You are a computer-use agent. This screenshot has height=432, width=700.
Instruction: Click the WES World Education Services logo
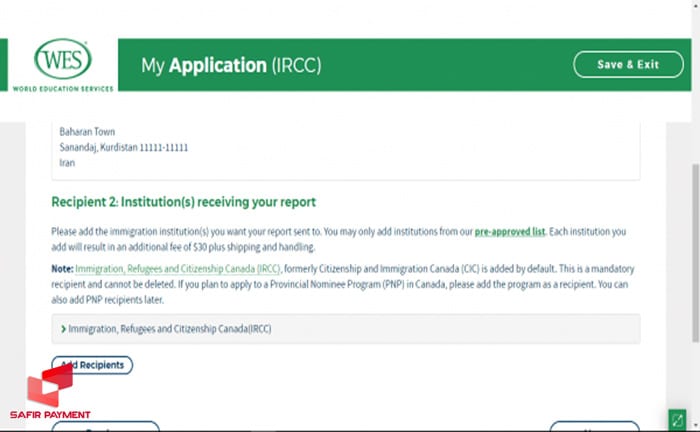(62, 65)
